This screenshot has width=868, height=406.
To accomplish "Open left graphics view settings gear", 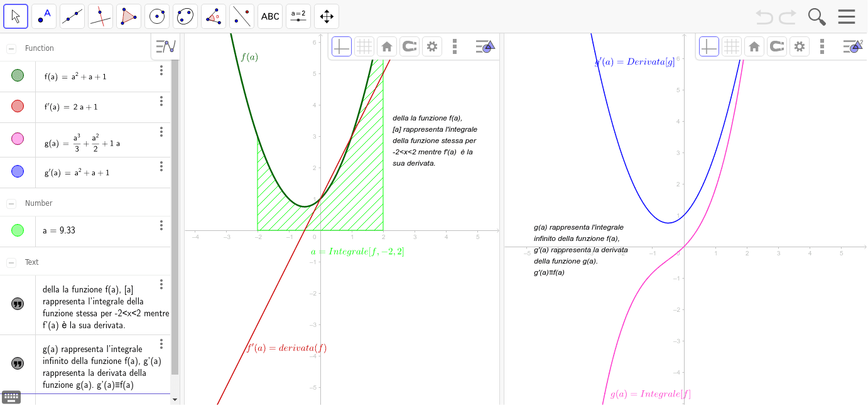I will tap(432, 46).
